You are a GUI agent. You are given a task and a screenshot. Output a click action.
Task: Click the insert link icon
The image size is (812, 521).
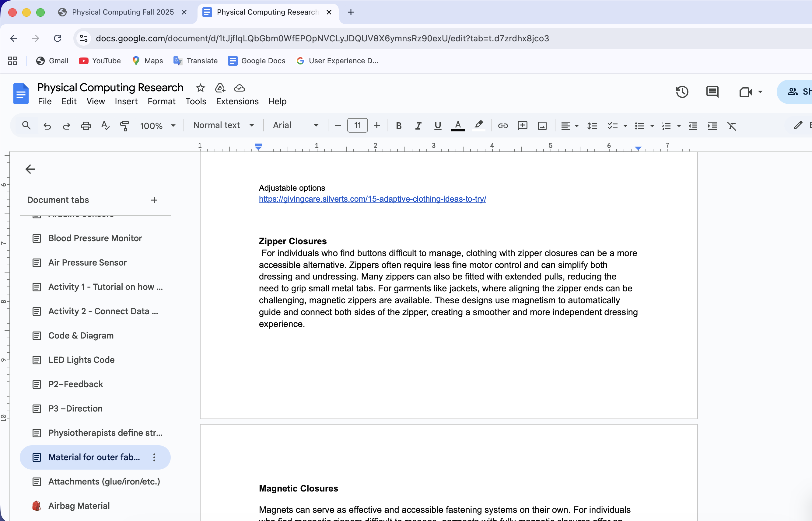point(503,126)
